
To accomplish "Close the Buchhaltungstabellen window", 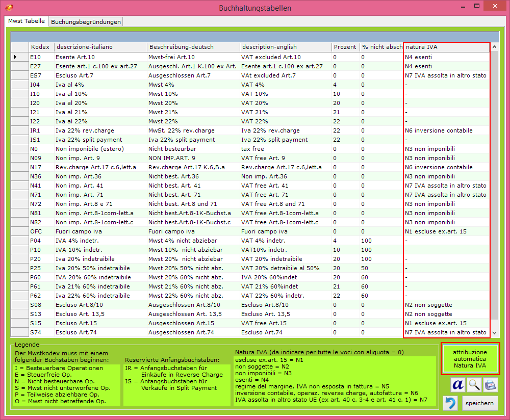I will pyautogui.click(x=496, y=7).
